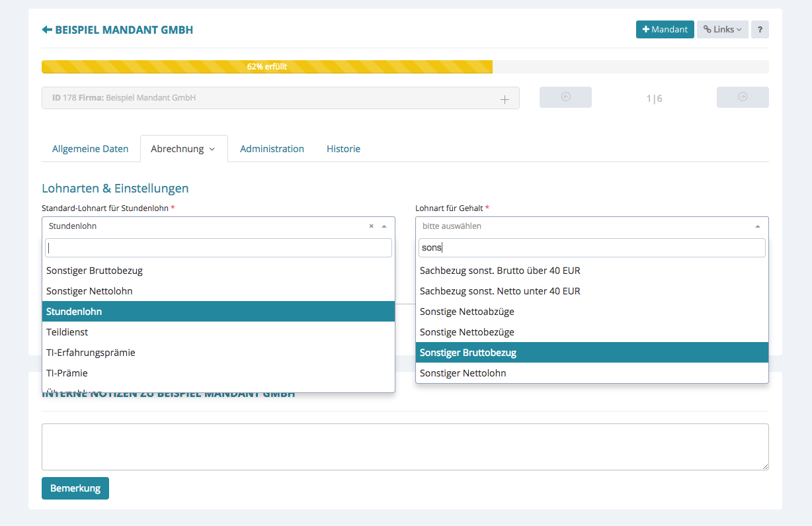Viewport: 812px width, 526px height.
Task: Switch to the Administration tab
Action: pyautogui.click(x=272, y=149)
